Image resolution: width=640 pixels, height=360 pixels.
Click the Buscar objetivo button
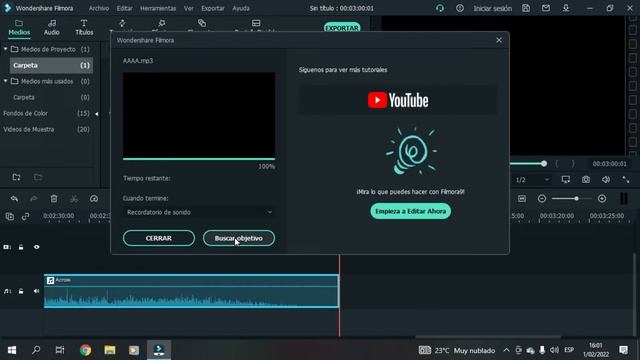point(239,238)
